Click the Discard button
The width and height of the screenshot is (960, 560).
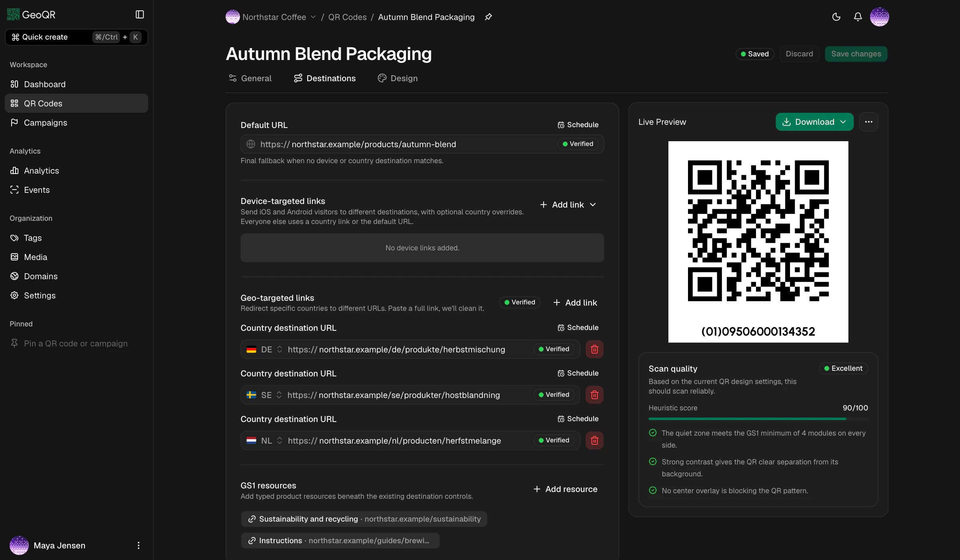pyautogui.click(x=799, y=54)
